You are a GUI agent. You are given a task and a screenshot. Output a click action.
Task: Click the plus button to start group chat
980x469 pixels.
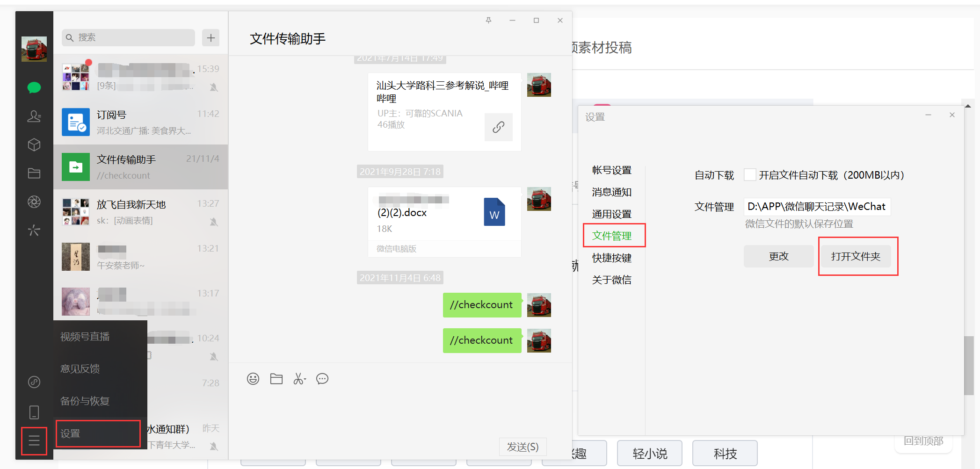pyautogui.click(x=211, y=37)
